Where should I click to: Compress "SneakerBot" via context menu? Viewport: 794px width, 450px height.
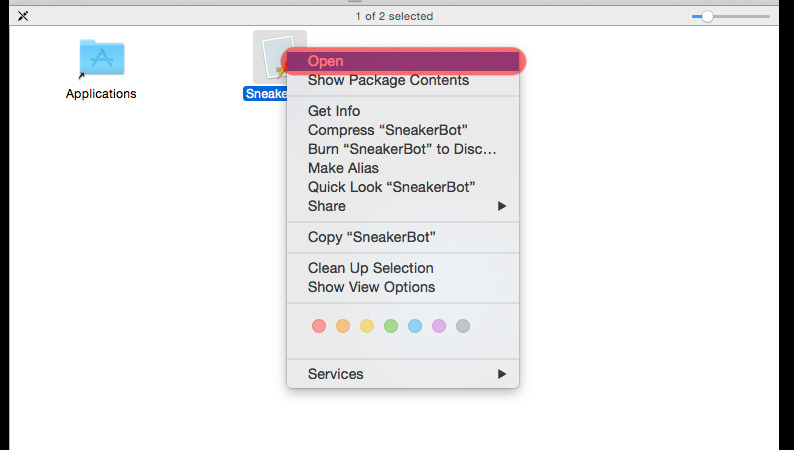tap(388, 130)
